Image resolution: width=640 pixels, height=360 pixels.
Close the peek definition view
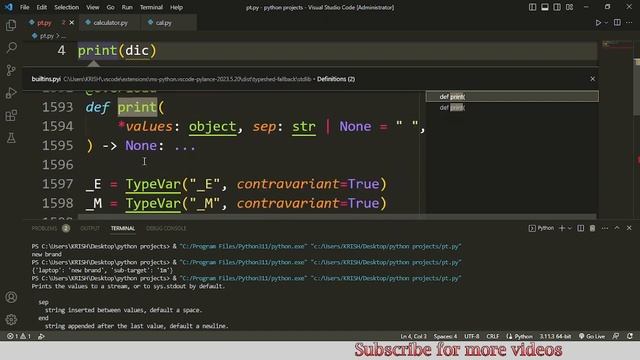(592, 79)
